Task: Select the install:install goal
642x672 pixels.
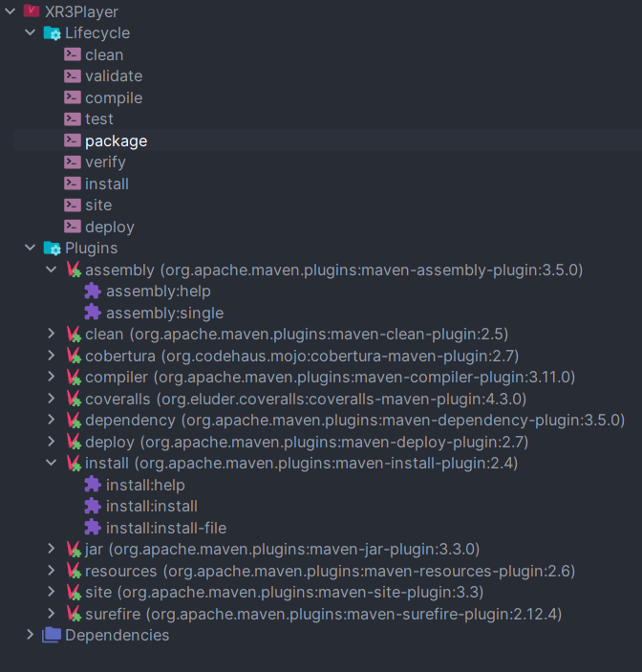Action: click(x=151, y=507)
